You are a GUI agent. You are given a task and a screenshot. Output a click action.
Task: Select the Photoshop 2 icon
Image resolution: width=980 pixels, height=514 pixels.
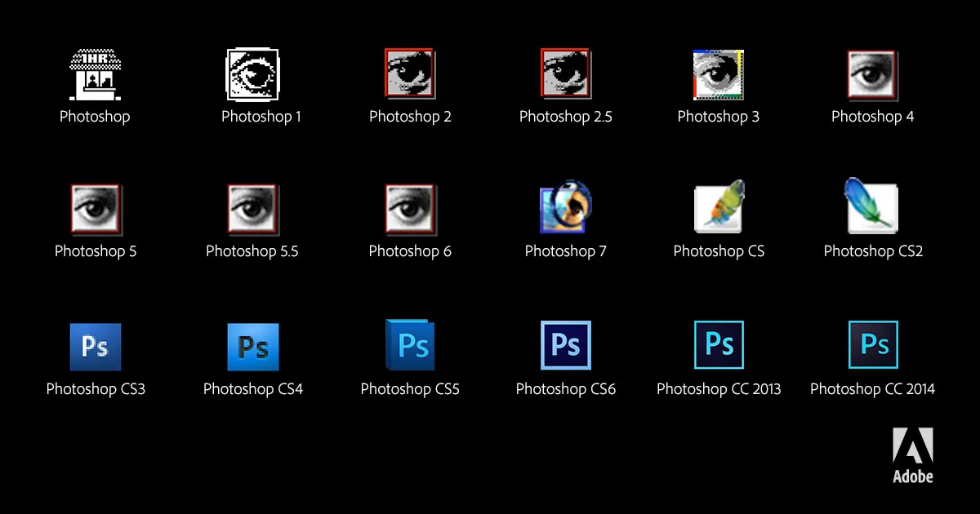409,73
